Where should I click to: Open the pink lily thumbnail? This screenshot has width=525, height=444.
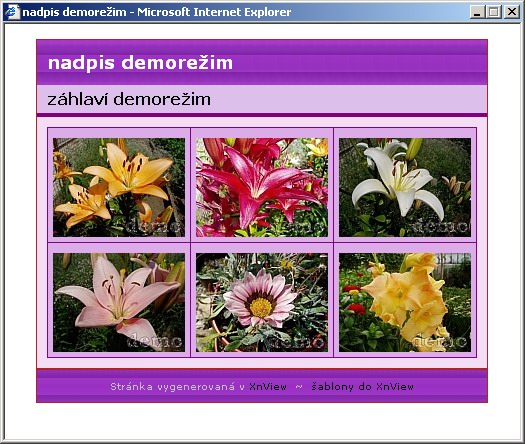(119, 302)
